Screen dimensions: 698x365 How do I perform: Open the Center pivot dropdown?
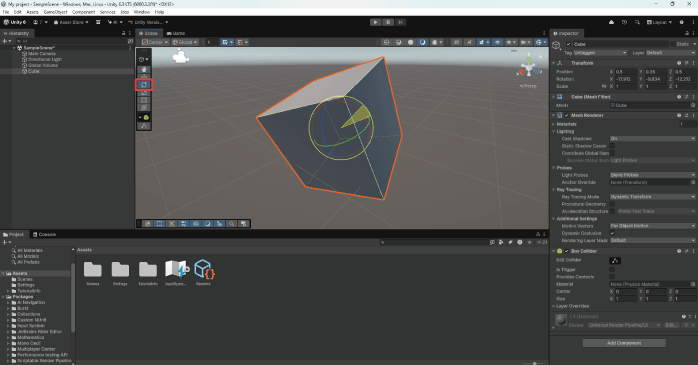(154, 42)
